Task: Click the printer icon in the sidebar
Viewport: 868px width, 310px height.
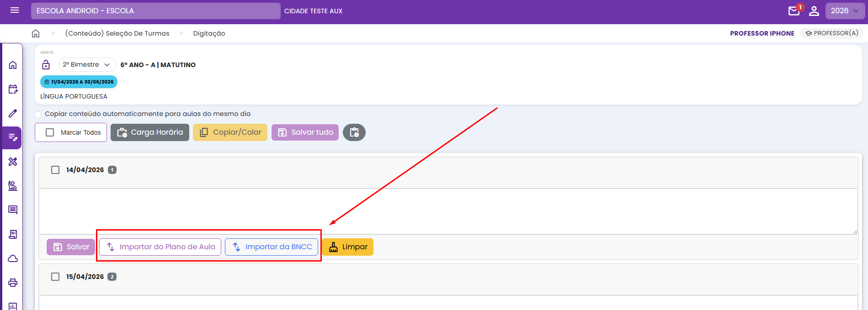Action: tap(13, 283)
